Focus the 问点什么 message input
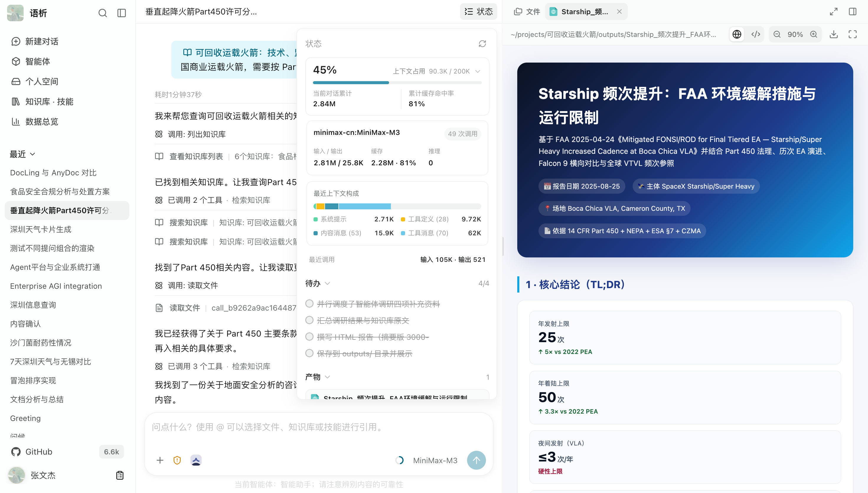Screen dimensions: 868x493 [x=318, y=427]
